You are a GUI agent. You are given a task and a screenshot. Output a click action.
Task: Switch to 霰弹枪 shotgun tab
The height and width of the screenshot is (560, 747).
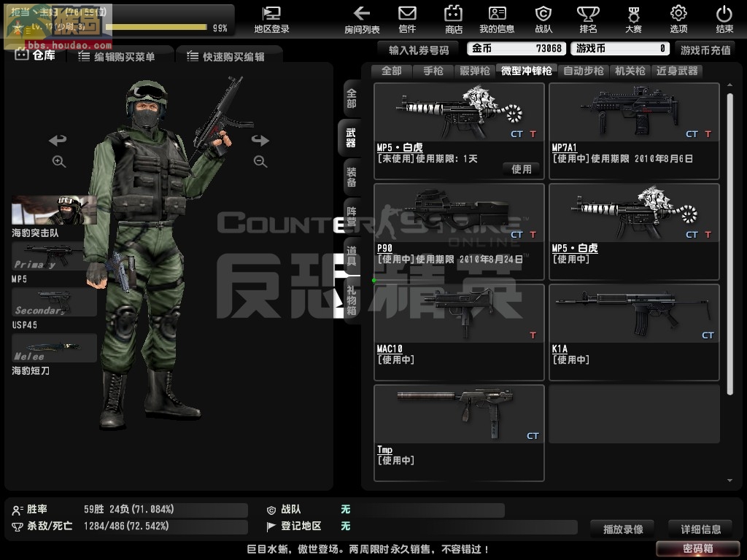tap(475, 71)
